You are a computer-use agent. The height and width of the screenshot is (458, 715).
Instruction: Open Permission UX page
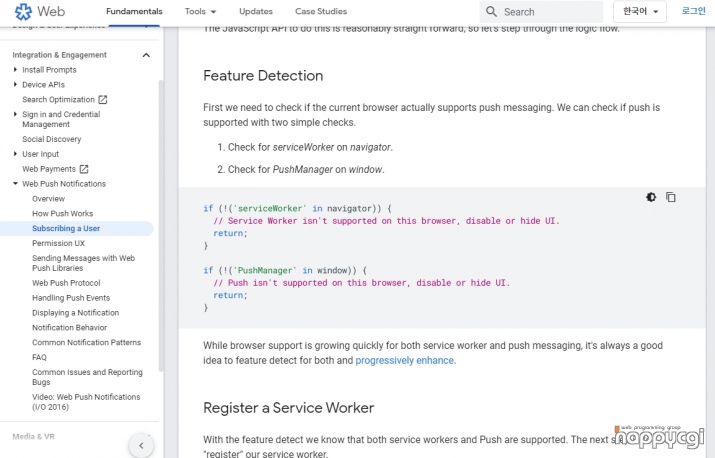click(58, 243)
